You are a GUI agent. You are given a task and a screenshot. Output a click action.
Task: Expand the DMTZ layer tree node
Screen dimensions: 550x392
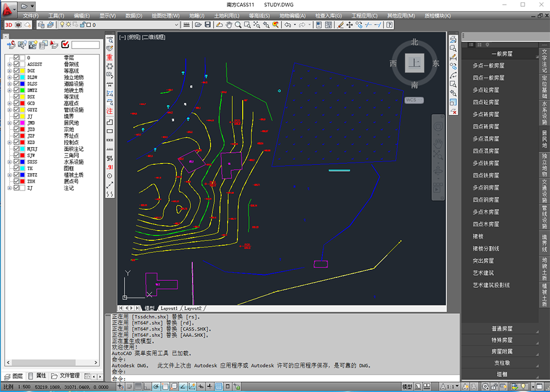click(9, 90)
